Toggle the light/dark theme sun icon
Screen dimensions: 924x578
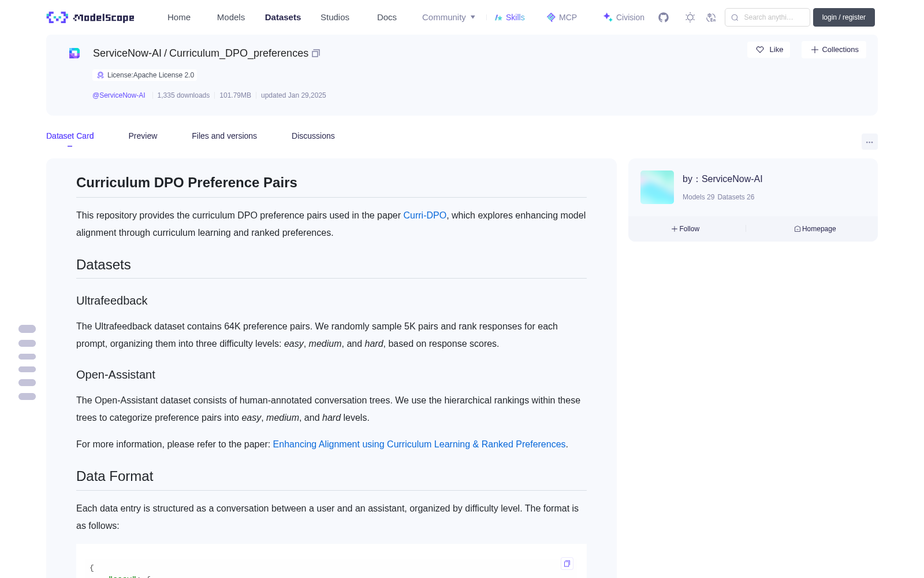click(x=690, y=17)
